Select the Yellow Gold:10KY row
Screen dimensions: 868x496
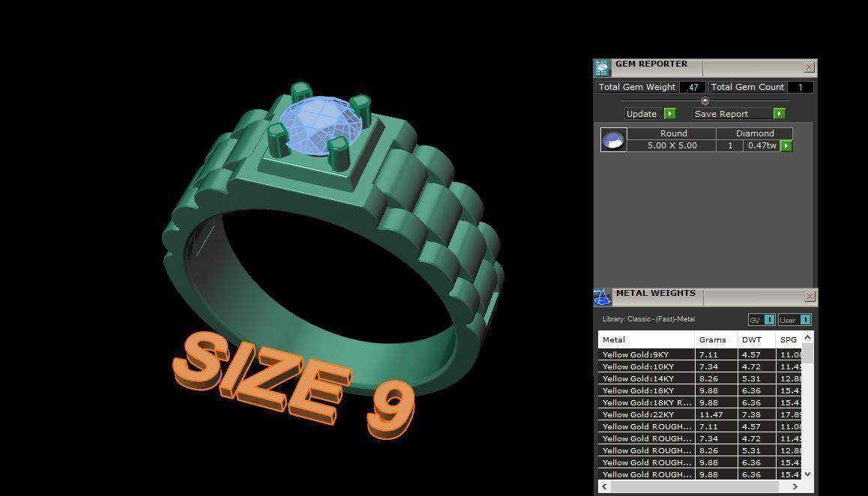[699, 366]
